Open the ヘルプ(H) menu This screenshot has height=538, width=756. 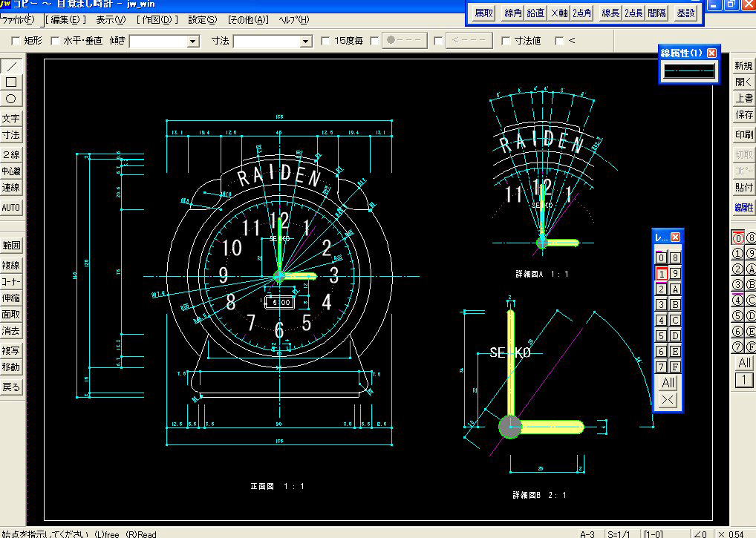point(293,20)
